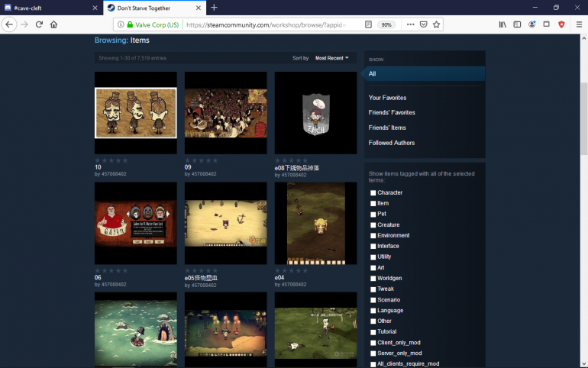
Task: Open the e04 item thumbnail
Action: (315, 224)
